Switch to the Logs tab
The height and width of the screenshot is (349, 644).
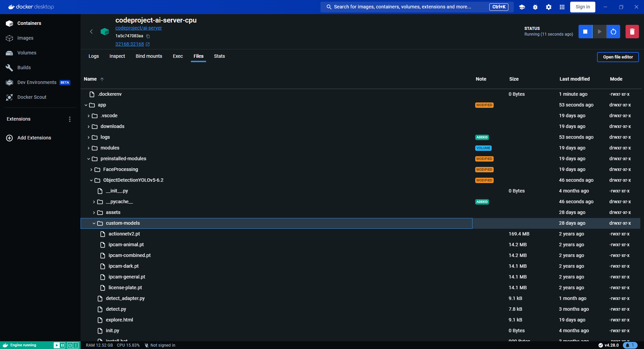[94, 56]
